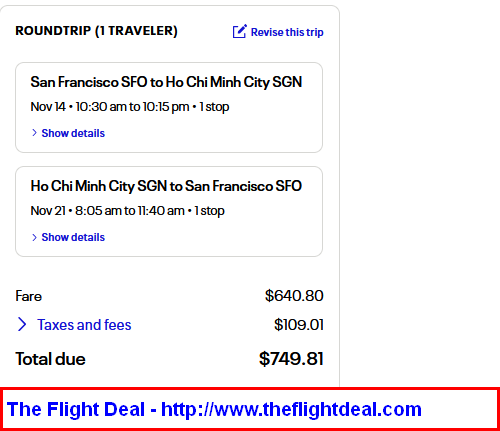Click the Total due label
Screen dimensions: 500x431
pos(50,359)
